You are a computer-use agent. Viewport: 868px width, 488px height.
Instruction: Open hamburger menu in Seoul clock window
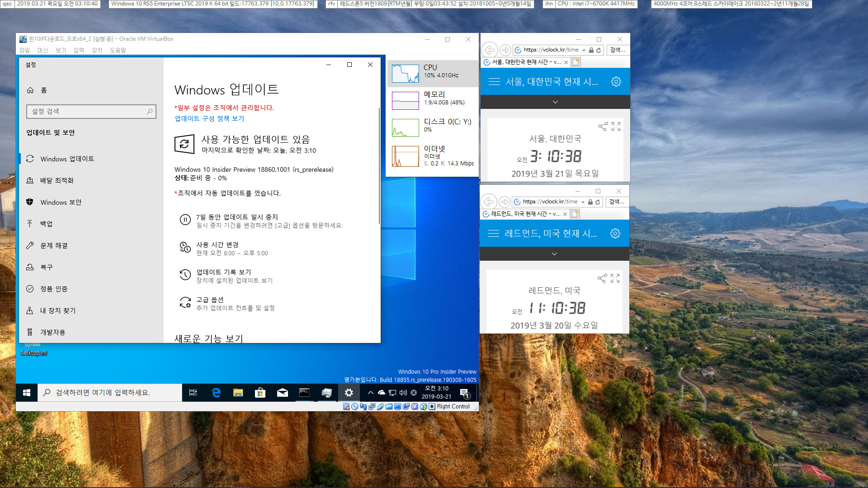(495, 82)
